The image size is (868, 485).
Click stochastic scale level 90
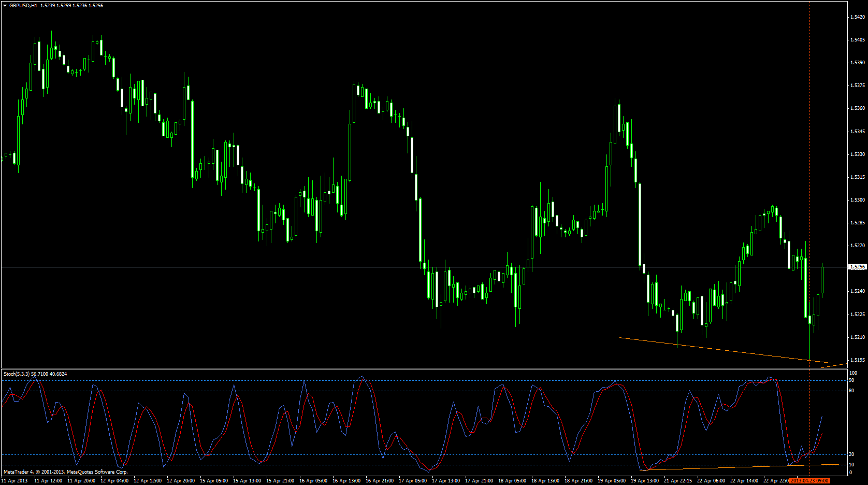(x=852, y=380)
